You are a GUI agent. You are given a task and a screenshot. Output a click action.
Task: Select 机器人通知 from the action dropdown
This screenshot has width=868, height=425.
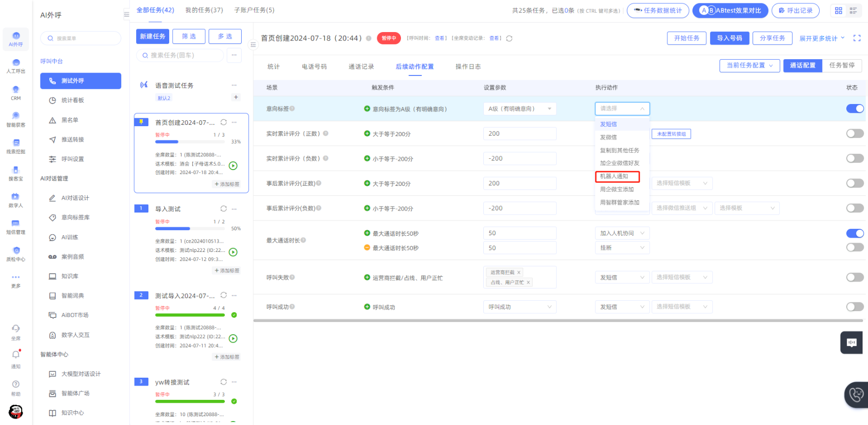point(617,177)
